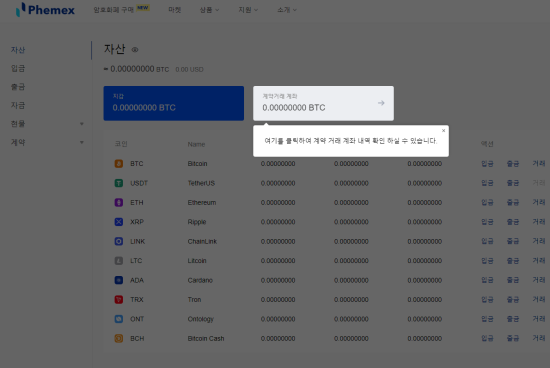Open the 마켓 menu item
This screenshot has height=368, width=550.
tap(175, 10)
